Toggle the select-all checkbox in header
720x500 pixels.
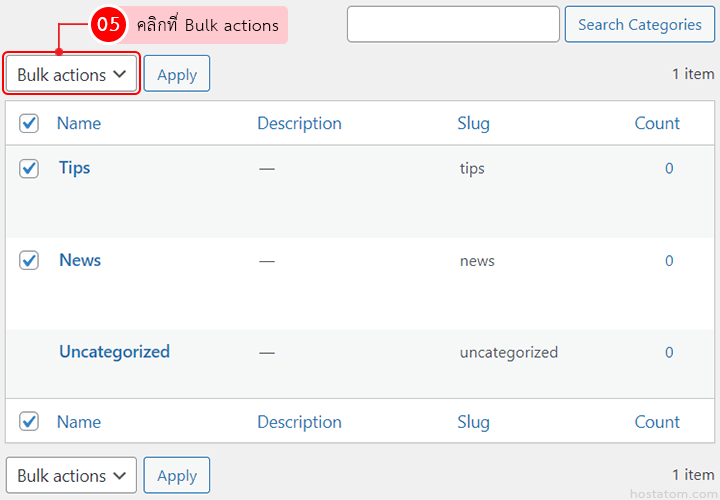coord(29,123)
